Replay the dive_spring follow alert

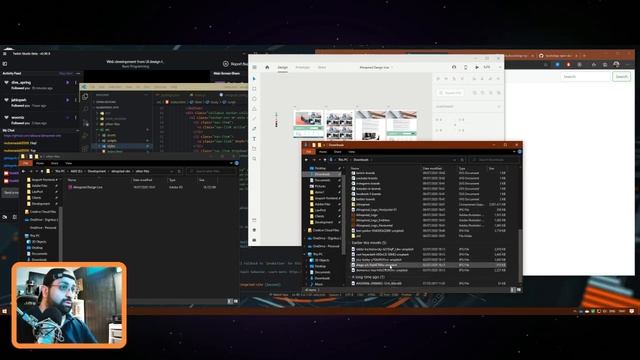coord(68,83)
